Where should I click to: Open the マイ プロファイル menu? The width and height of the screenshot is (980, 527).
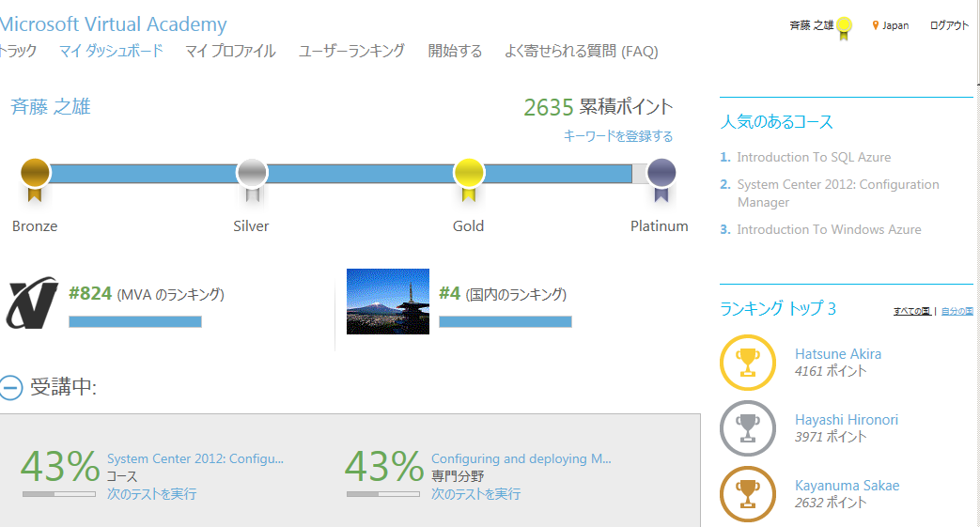click(x=230, y=51)
